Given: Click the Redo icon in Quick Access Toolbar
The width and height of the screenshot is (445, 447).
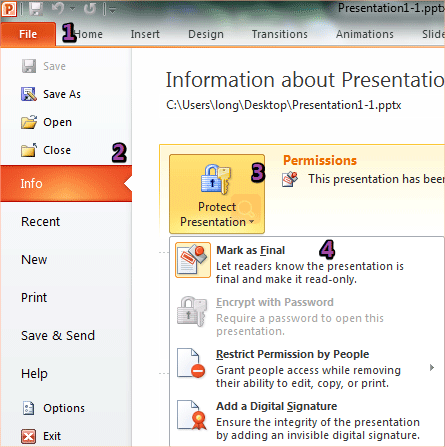Looking at the screenshot, I should click(90, 9).
